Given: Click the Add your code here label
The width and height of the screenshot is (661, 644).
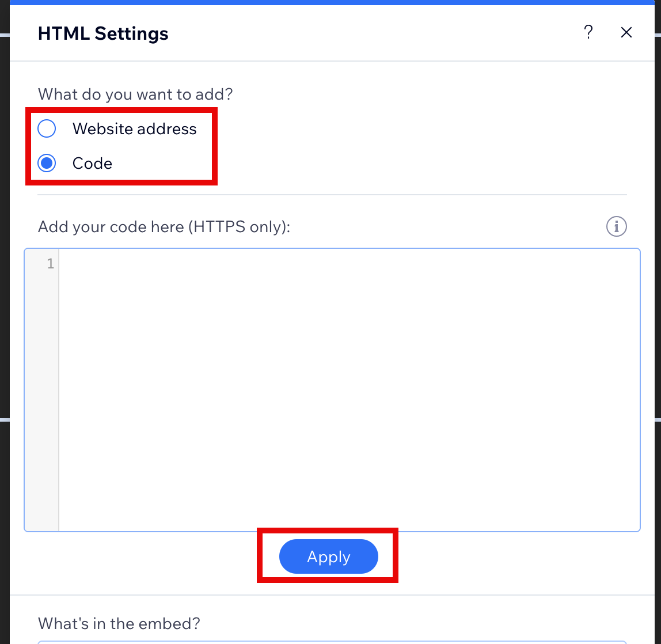Looking at the screenshot, I should pyautogui.click(x=164, y=227).
